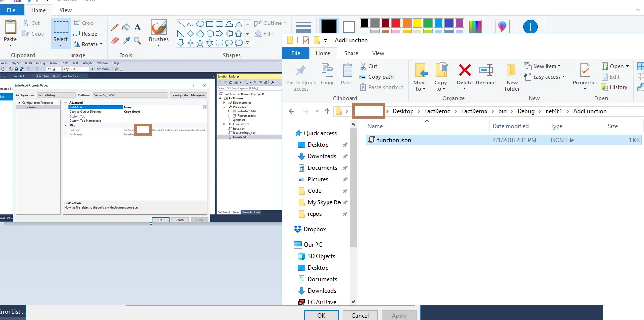The image size is (644, 320).
Task: Click the Paste icon in Paint
Action: point(11,27)
